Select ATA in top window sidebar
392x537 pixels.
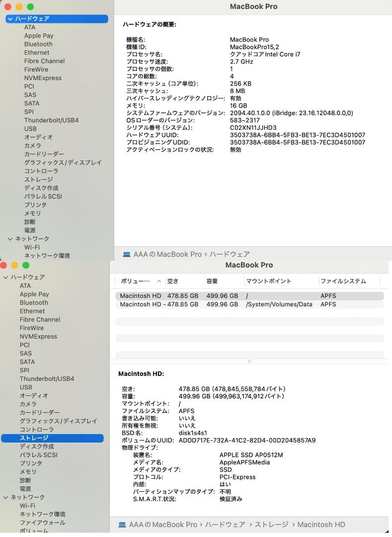pos(30,27)
